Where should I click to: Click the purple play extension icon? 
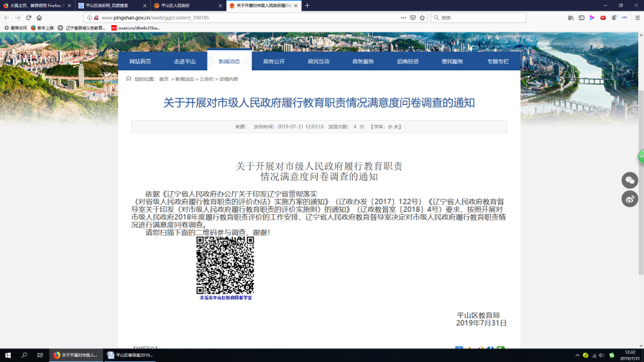click(x=592, y=18)
